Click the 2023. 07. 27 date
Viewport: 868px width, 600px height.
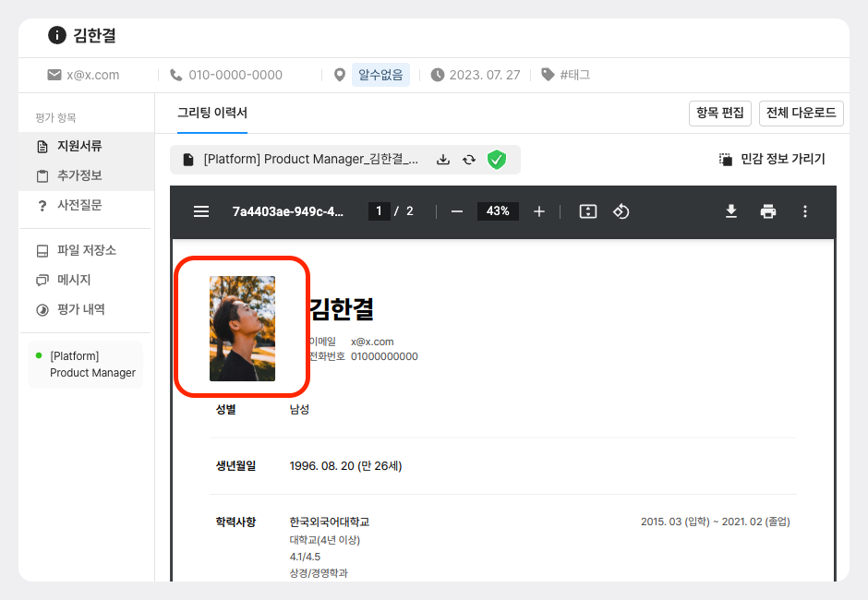pos(485,75)
